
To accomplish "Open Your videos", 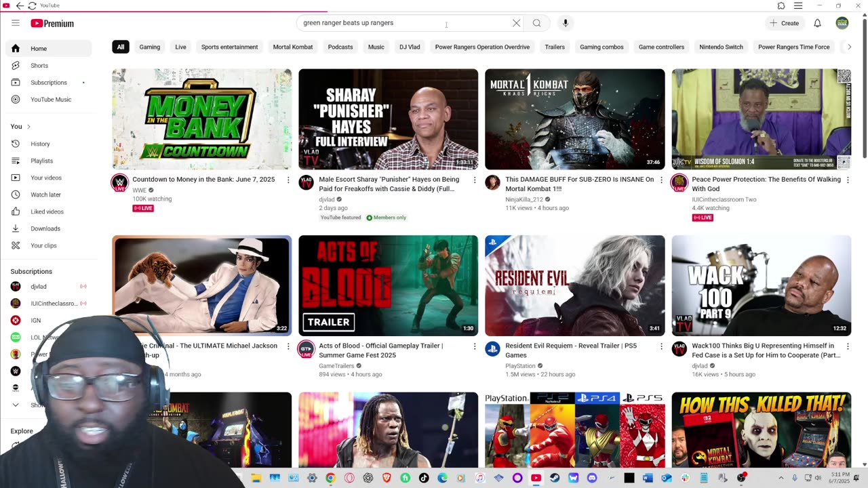I will (x=48, y=178).
